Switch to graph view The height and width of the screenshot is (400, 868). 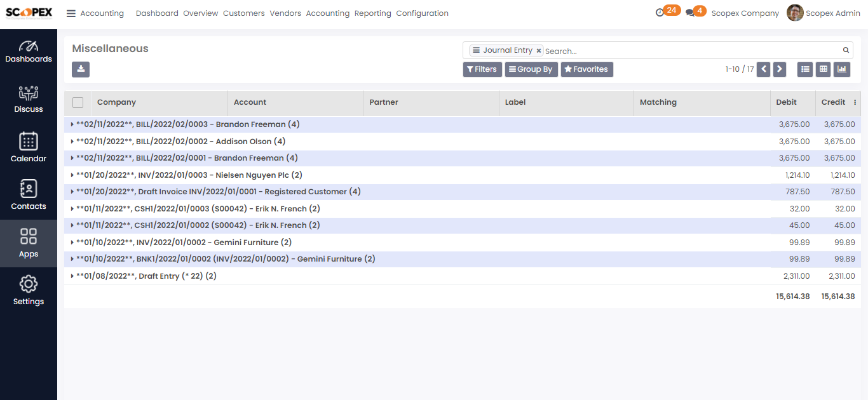click(842, 69)
